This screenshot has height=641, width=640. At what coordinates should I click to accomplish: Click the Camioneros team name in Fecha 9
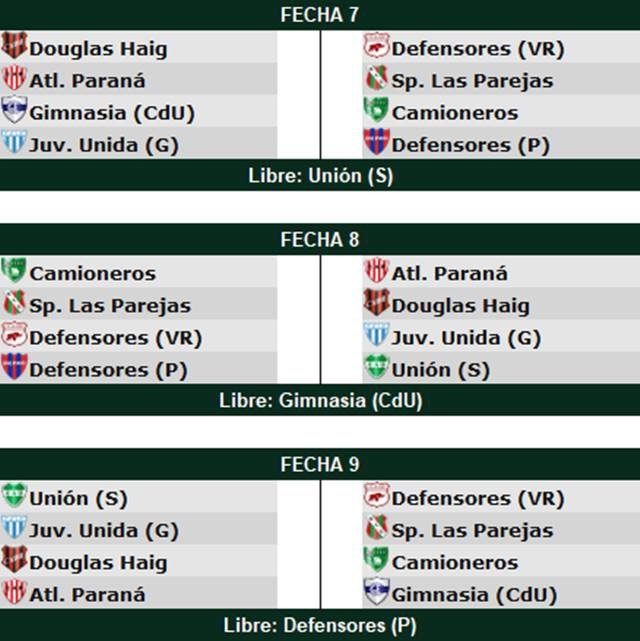tap(455, 562)
